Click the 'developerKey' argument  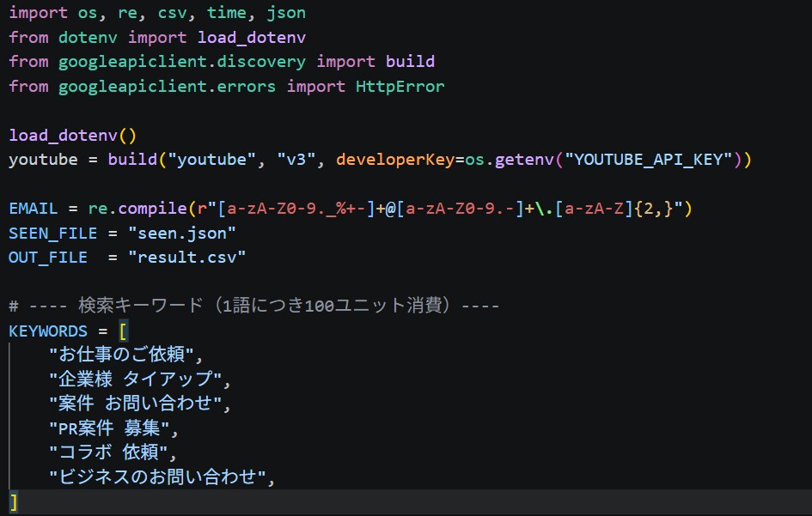(395, 160)
